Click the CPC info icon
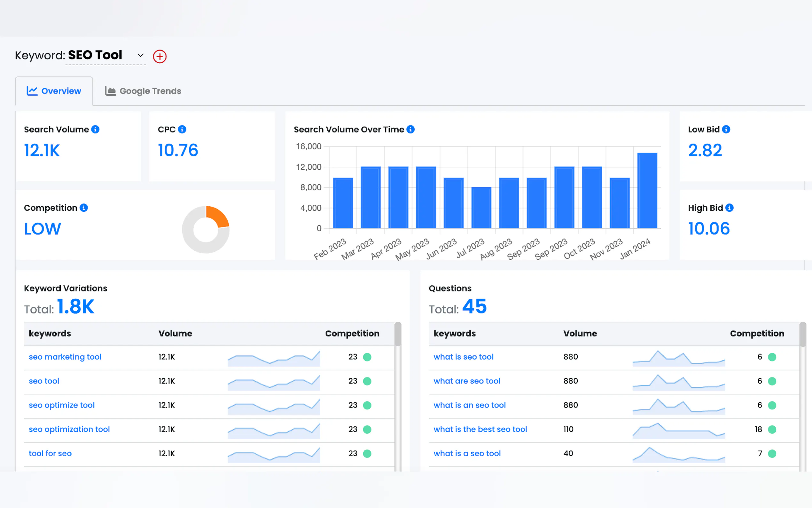This screenshot has width=812, height=508. tap(182, 129)
